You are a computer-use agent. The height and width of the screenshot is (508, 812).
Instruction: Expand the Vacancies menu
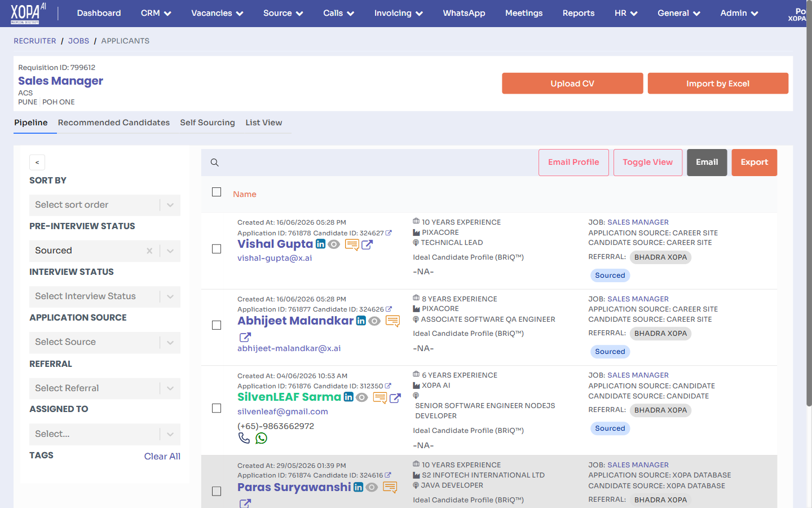click(x=217, y=13)
